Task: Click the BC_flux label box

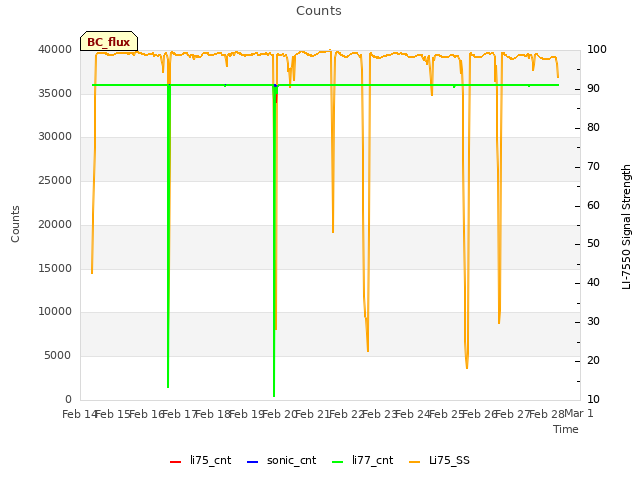Action: tap(109, 41)
